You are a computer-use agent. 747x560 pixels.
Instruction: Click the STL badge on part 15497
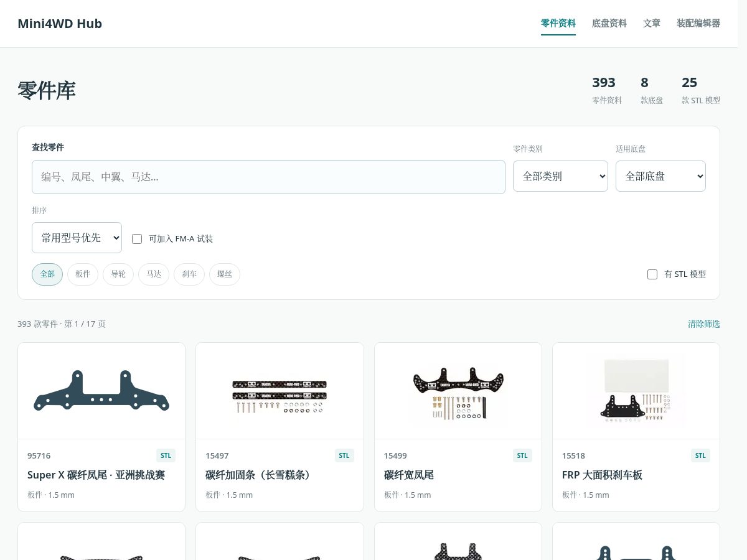click(x=344, y=455)
